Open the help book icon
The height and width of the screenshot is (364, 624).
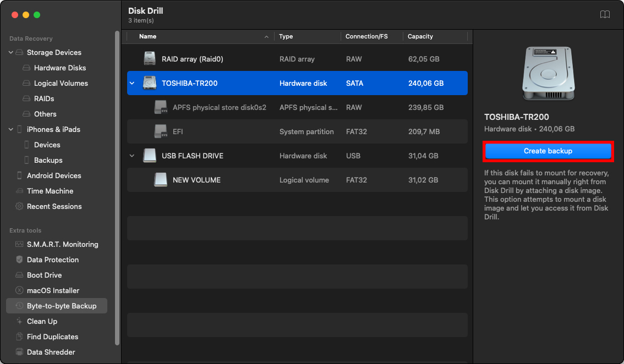(x=605, y=15)
